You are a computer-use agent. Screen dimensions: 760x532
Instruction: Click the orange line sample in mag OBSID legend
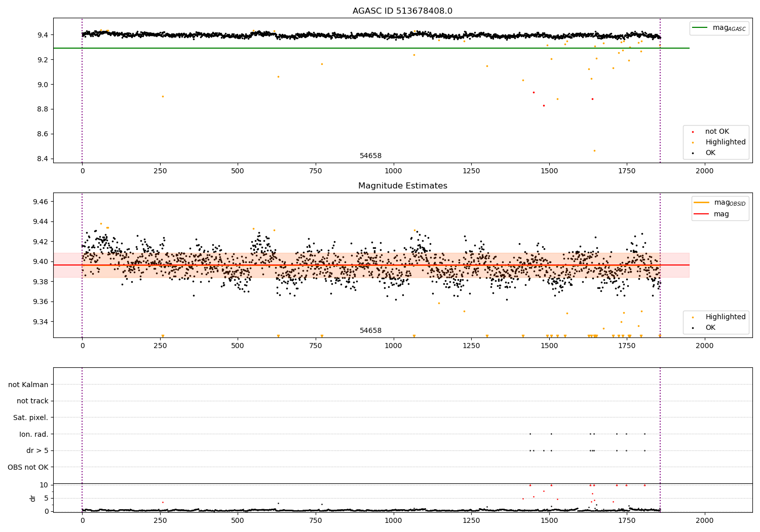tap(702, 203)
